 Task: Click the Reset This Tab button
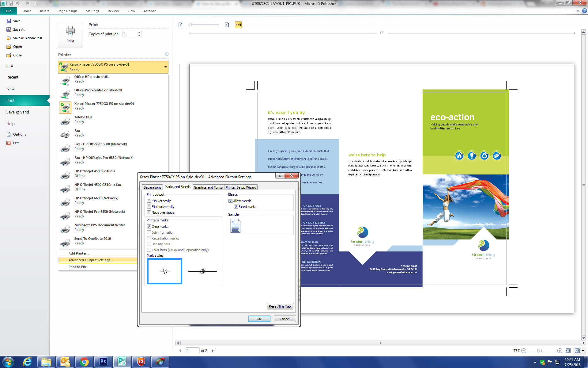point(280,306)
